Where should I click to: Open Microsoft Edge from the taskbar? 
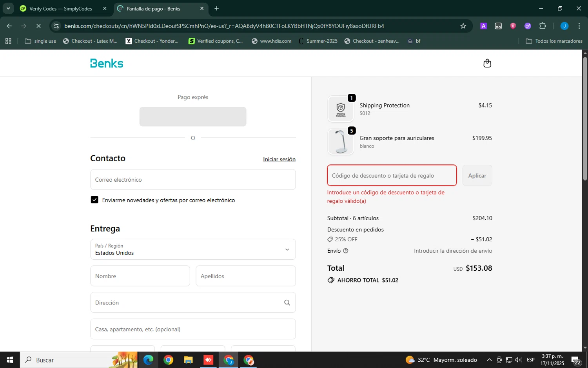tap(148, 360)
